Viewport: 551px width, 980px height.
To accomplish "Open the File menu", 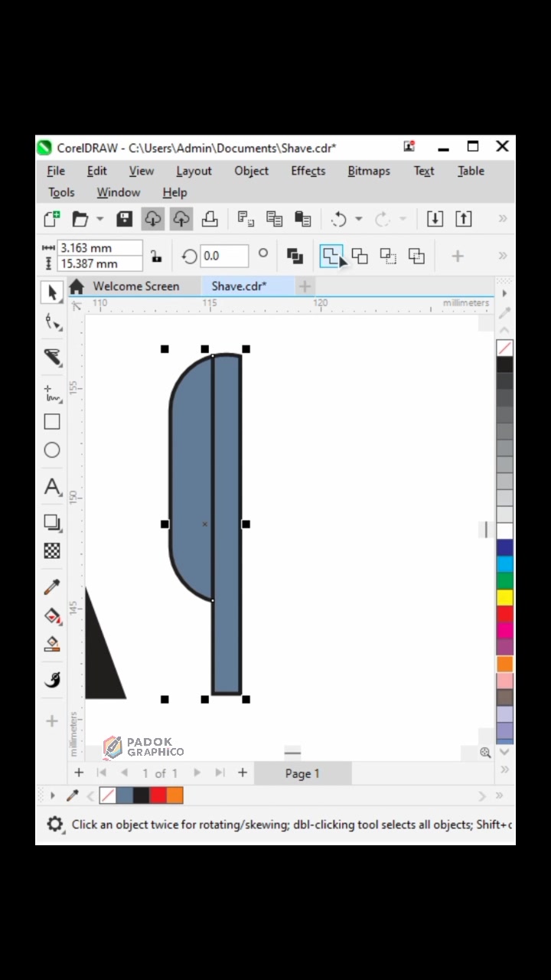I will (x=56, y=171).
